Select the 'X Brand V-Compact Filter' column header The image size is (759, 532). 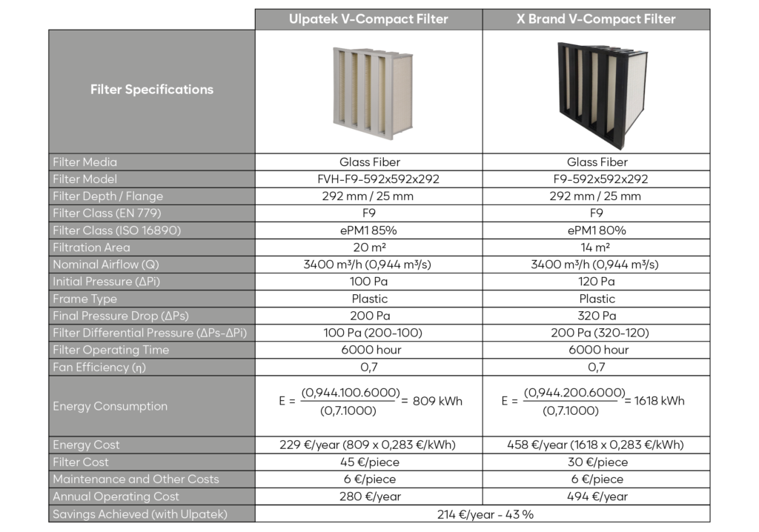click(597, 19)
